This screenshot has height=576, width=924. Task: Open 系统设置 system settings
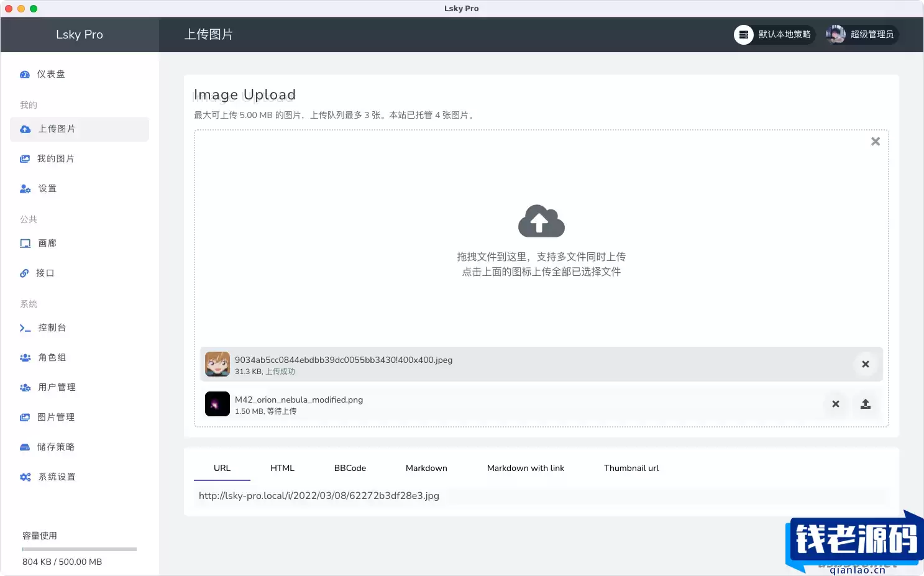coord(80,477)
